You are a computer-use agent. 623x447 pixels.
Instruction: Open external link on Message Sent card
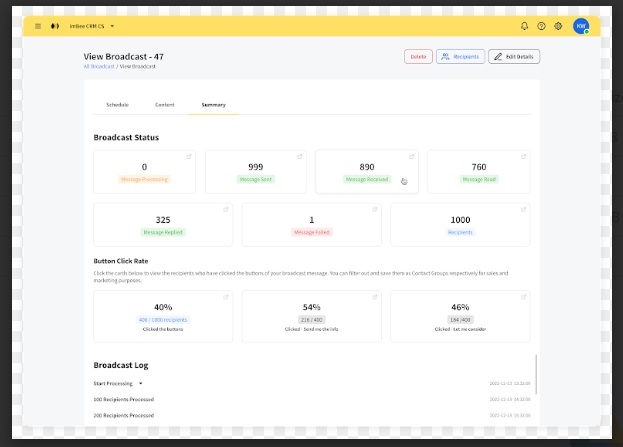click(x=299, y=157)
